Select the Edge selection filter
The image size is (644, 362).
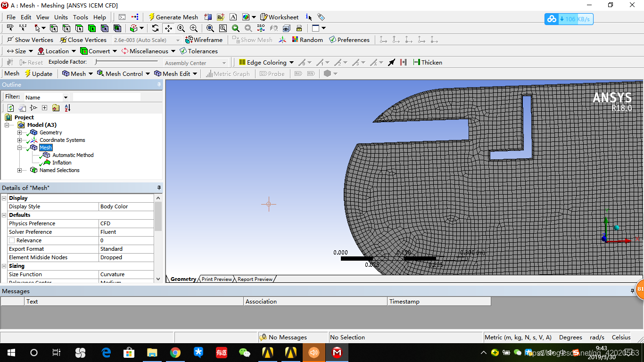(66, 28)
